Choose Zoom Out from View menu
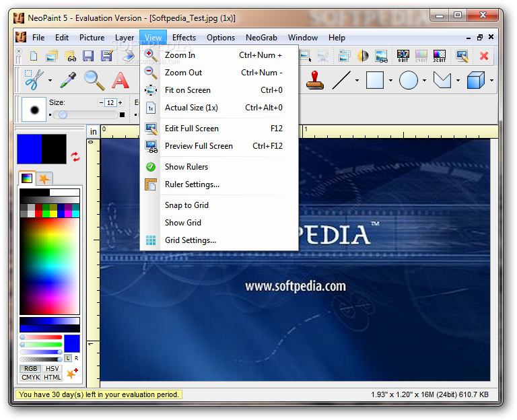Screen dimensions: 517x420 [219, 73]
